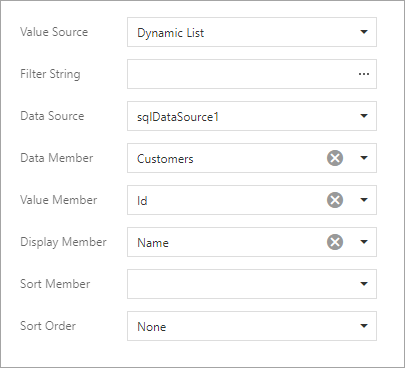
Task: Click the Id text in Value Member
Action: point(142,201)
